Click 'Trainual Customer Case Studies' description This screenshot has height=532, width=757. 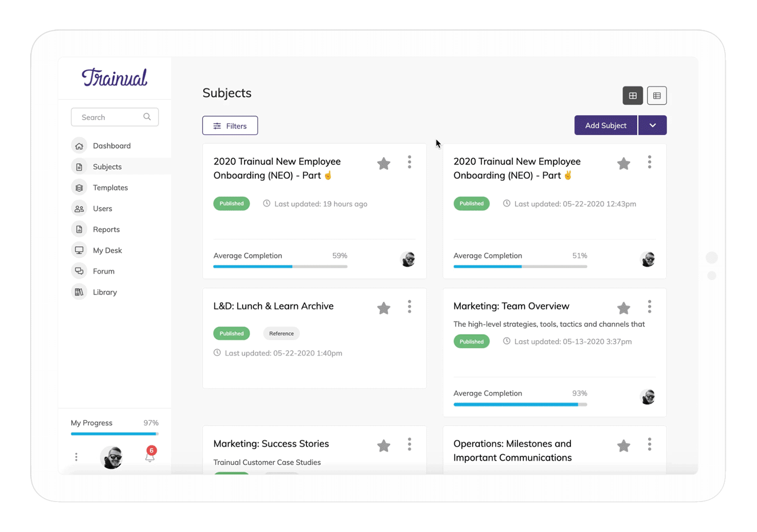(267, 462)
